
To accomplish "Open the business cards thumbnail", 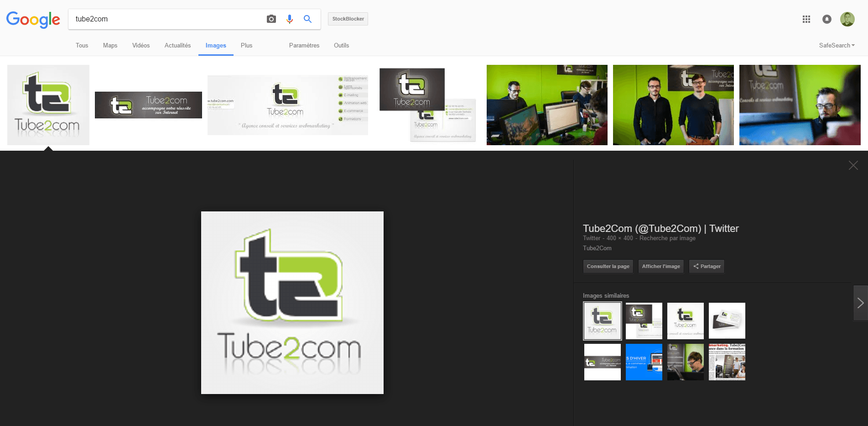I will click(427, 105).
